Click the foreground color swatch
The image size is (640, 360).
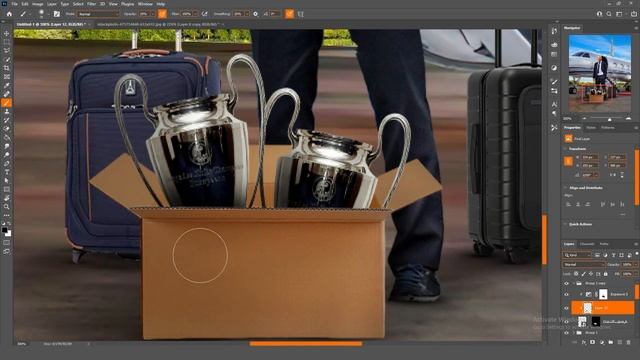[x=5, y=230]
